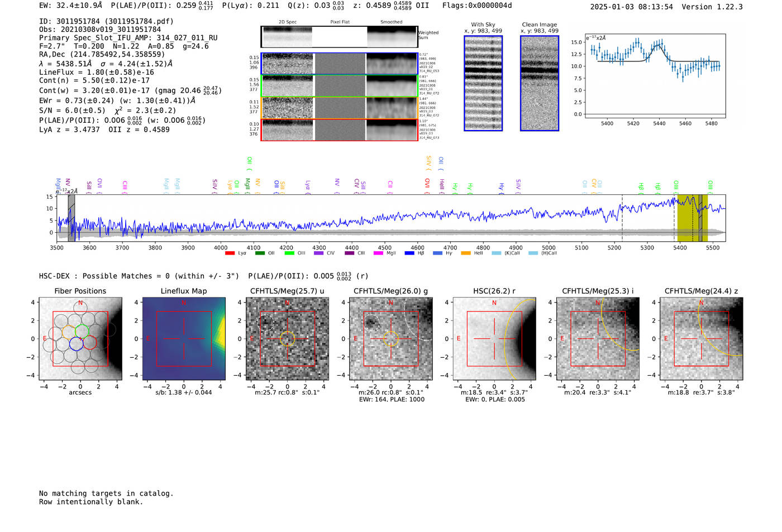The image size is (782, 532).
Task: Click the Flags:0x0000004d text
Action: tap(477, 5)
